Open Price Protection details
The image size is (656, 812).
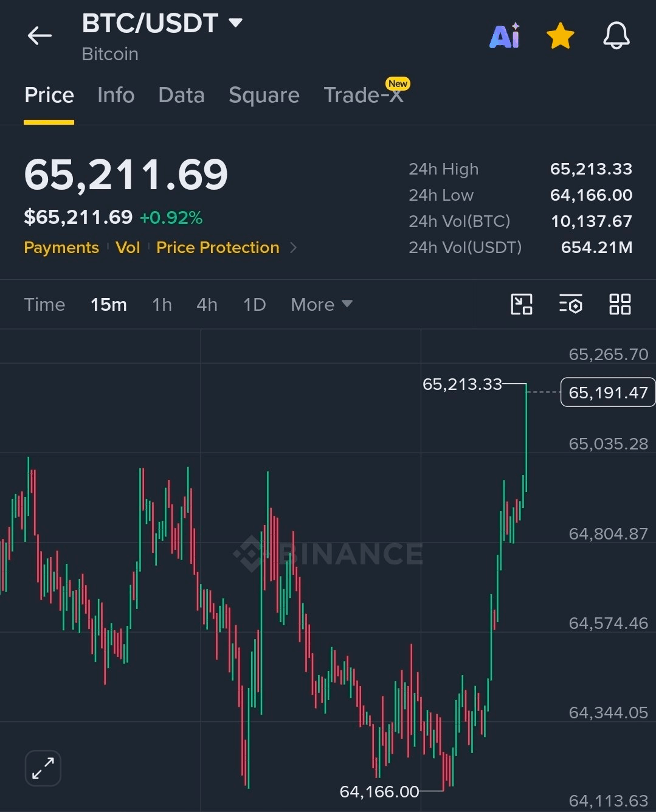point(218,248)
